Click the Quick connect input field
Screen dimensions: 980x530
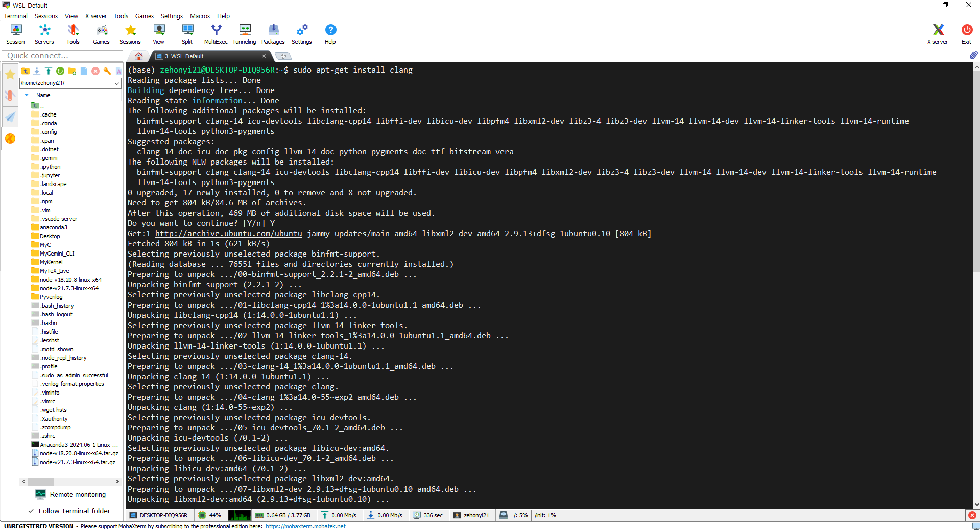tap(62, 56)
